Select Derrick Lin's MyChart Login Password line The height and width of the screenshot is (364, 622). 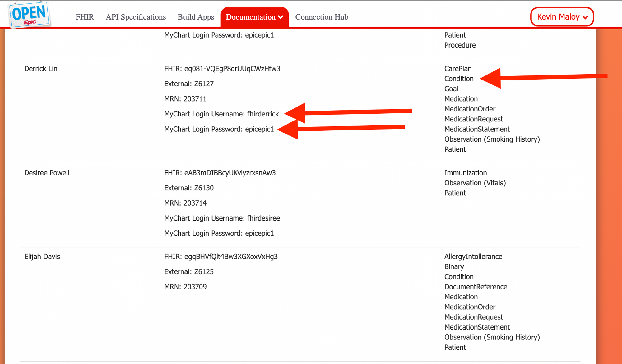coord(219,129)
